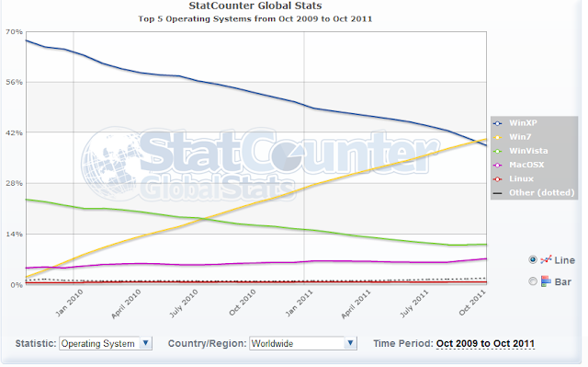588x367 pixels.
Task: Click the Linux legend marker icon
Action: pyautogui.click(x=498, y=179)
